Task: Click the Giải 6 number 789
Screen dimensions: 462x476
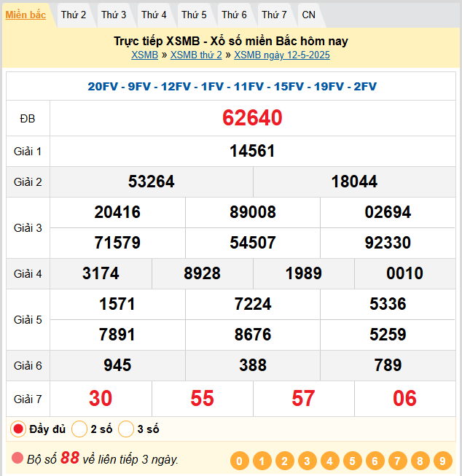Action: coord(388,365)
